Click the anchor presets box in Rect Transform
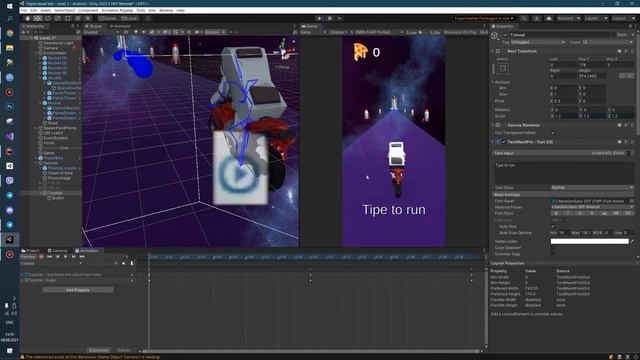Viewport: 640px width, 360px height. click(502, 69)
